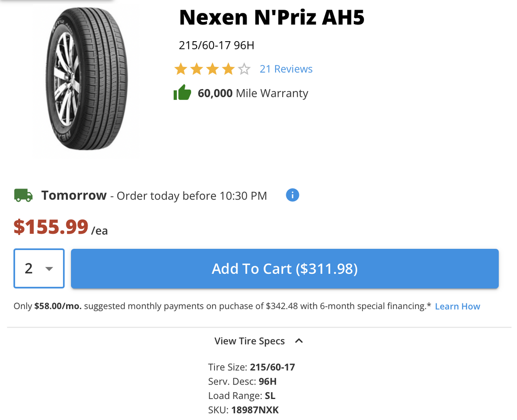Open the 21 Reviews link
This screenshot has height=420, width=517.
[286, 69]
